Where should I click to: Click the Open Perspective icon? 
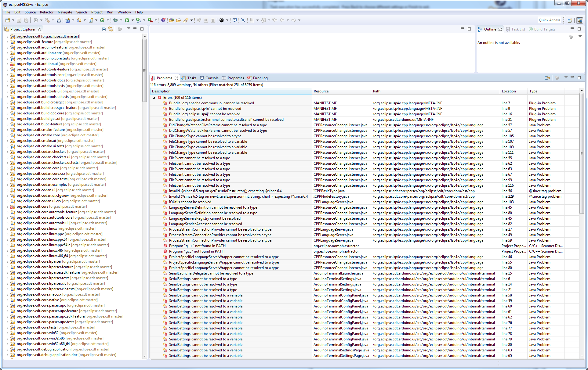click(x=570, y=20)
